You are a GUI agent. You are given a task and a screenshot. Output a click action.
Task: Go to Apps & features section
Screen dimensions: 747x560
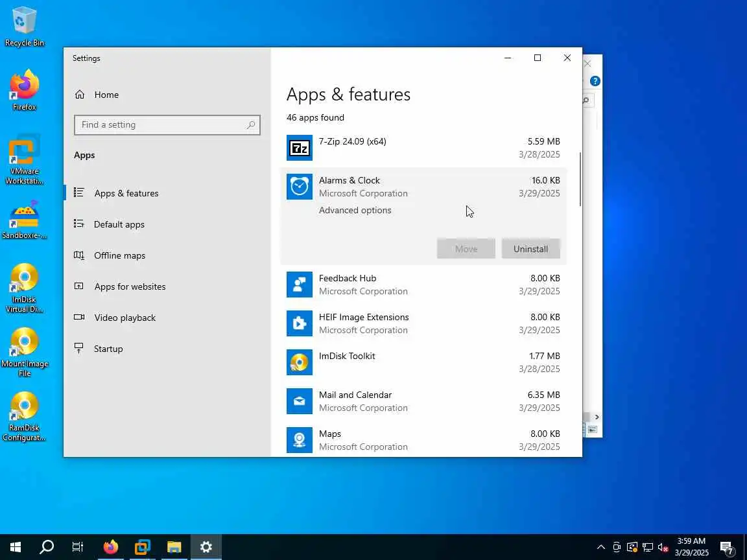167,193
